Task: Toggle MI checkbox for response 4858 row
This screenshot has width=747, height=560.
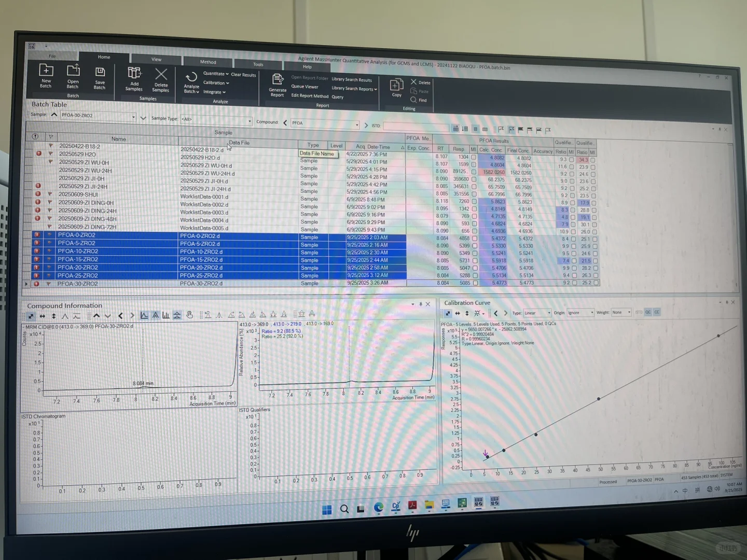Action: [x=475, y=239]
